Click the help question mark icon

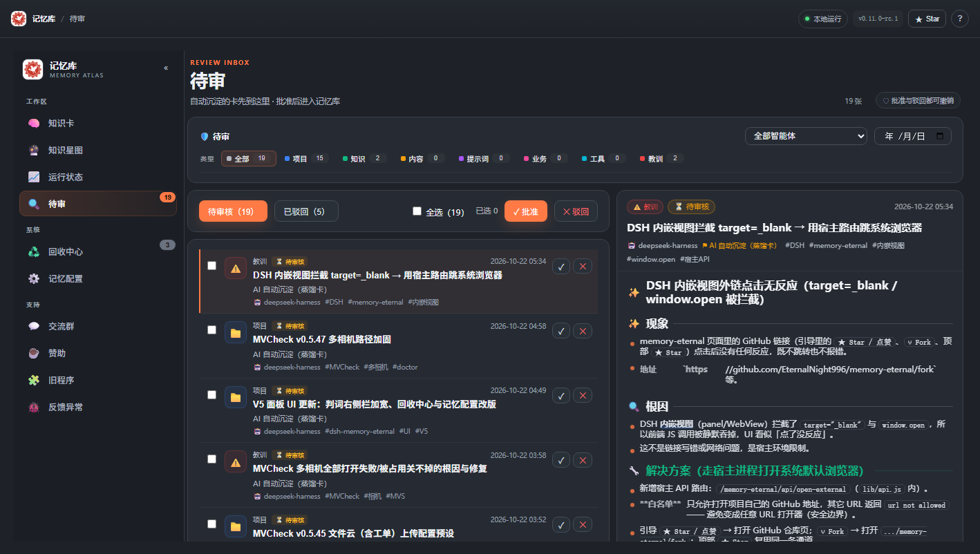pyautogui.click(x=959, y=19)
